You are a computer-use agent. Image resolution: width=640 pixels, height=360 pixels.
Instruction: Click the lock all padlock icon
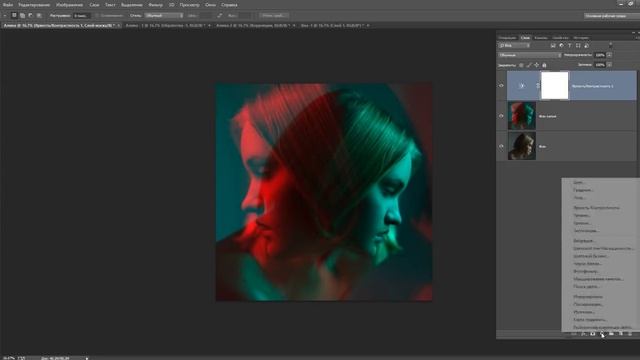click(544, 65)
